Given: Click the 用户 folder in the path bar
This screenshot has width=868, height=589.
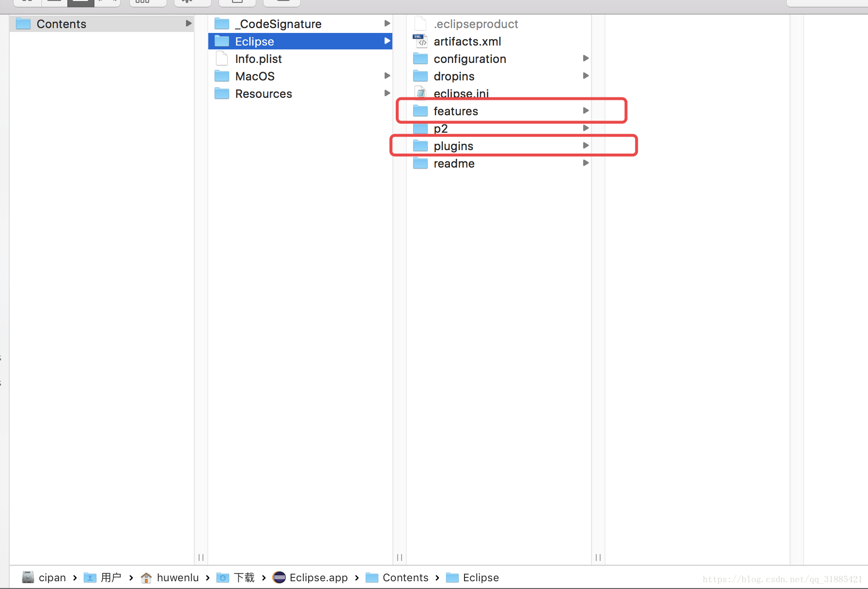Looking at the screenshot, I should 102,577.
